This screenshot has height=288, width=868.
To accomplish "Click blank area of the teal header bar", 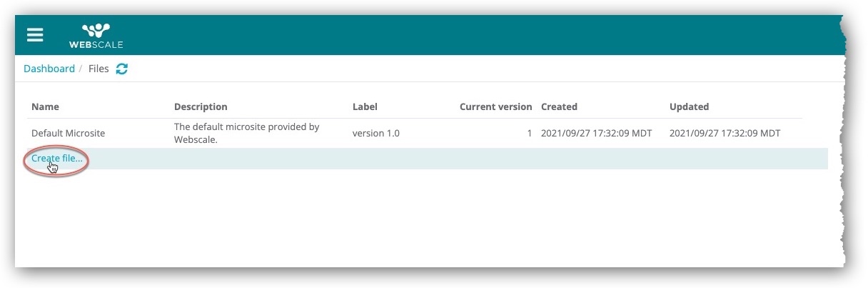I will click(x=464, y=35).
